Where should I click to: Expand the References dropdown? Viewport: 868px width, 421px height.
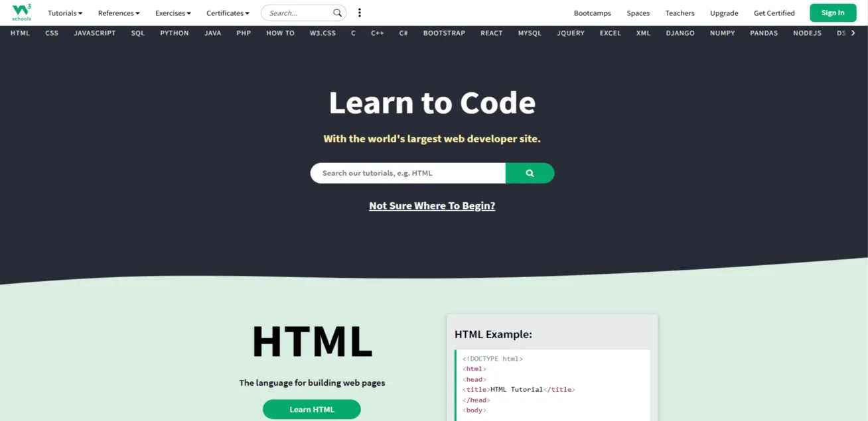click(119, 13)
